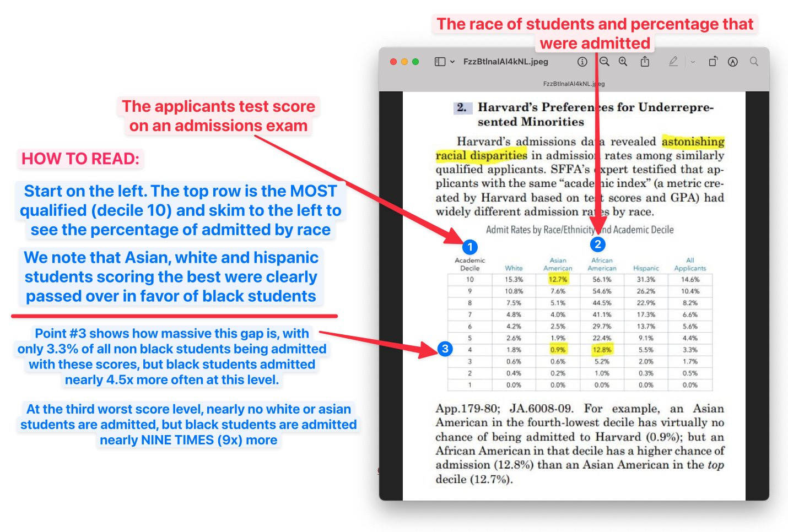This screenshot has width=788, height=532.
Task: Select the Highlight pen tool
Action: [673, 62]
